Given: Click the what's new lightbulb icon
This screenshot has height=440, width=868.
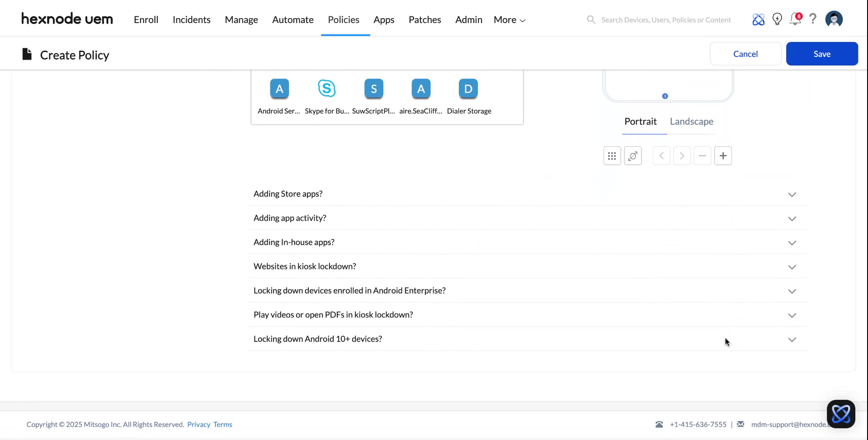Looking at the screenshot, I should tap(777, 19).
